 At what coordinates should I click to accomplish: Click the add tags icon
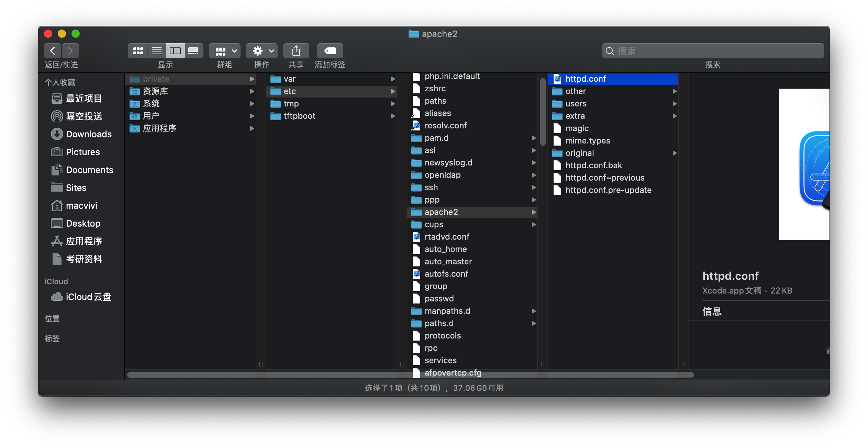click(330, 51)
